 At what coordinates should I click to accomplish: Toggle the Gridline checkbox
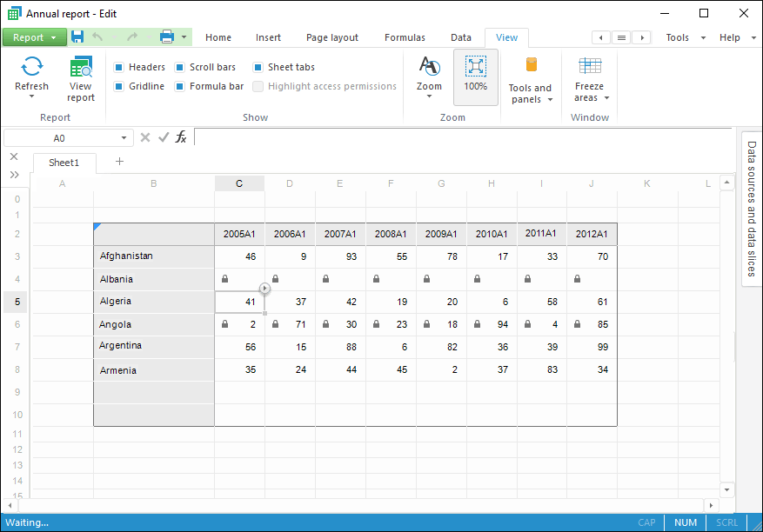point(119,86)
